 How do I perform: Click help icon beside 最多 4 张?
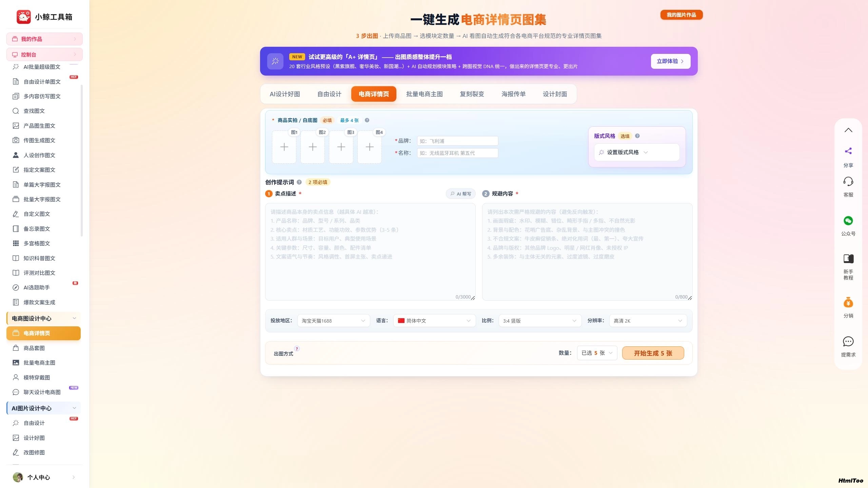(x=367, y=120)
